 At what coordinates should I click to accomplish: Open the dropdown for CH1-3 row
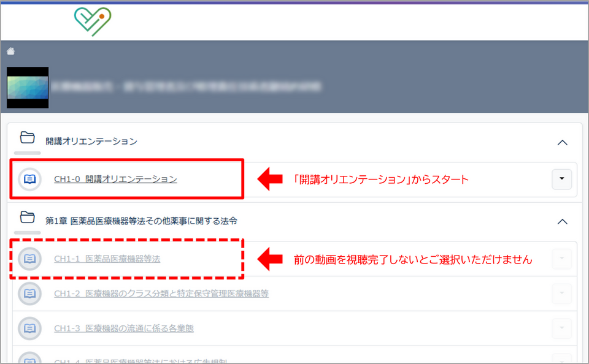[x=562, y=328]
